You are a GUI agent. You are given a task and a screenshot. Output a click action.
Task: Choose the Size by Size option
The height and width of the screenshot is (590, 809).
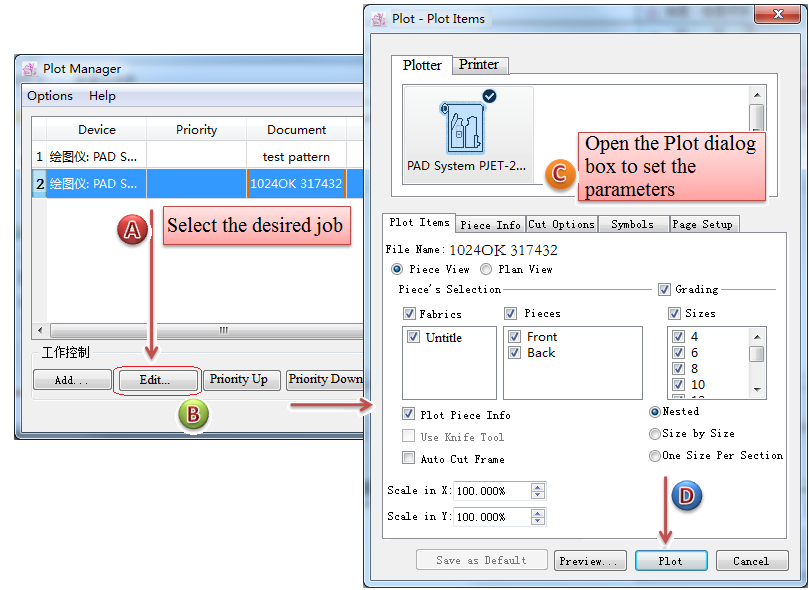coord(654,433)
